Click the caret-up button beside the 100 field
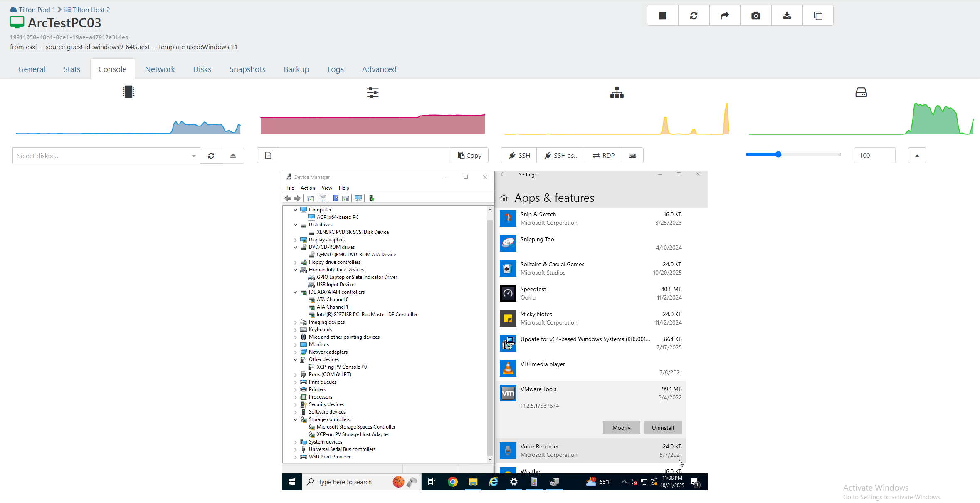Screen dimensions: 980x503 tap(917, 155)
